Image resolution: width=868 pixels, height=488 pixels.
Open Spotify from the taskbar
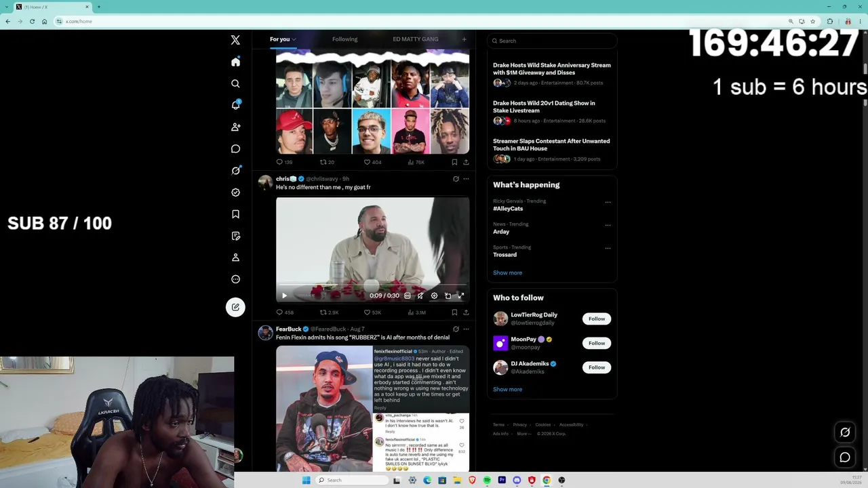click(x=487, y=480)
